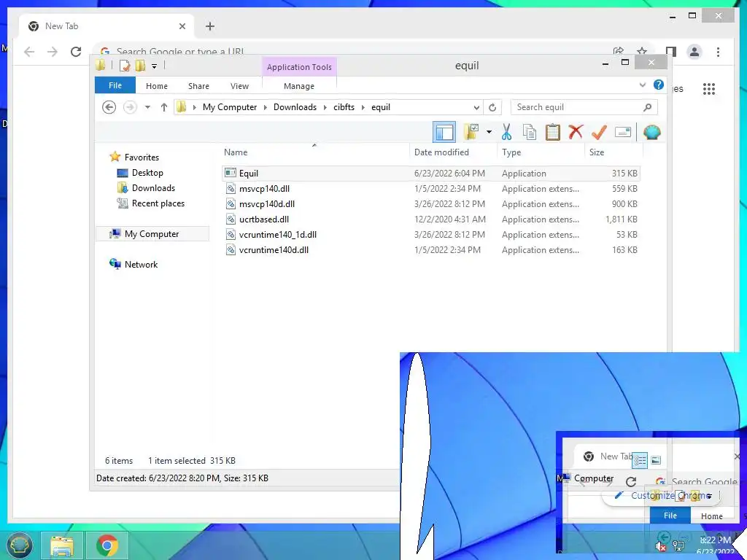
Task: Toggle the navigation pane layout button
Action: click(x=444, y=132)
